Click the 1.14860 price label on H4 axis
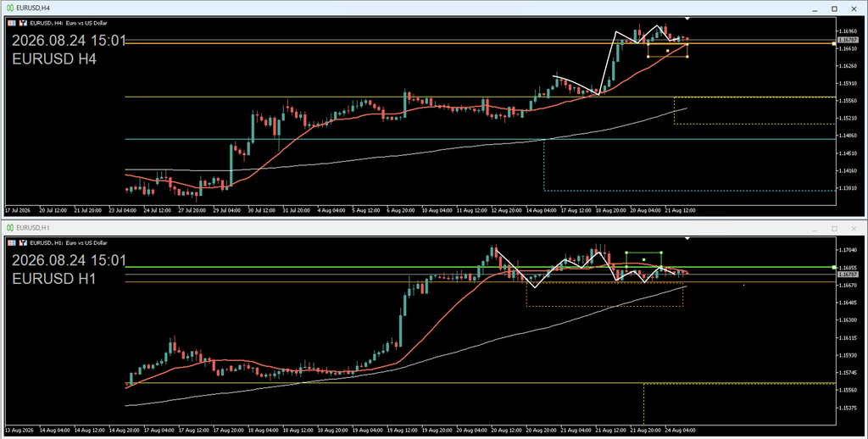 (x=848, y=136)
